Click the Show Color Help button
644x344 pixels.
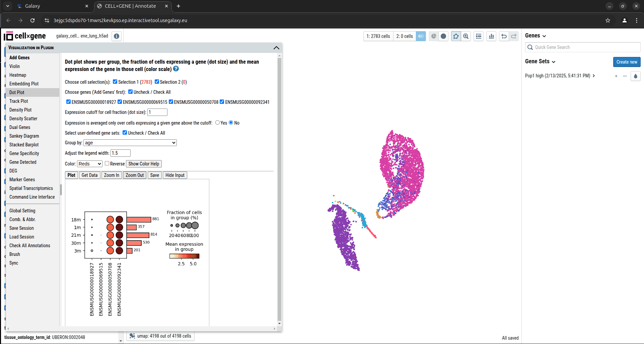(x=144, y=164)
